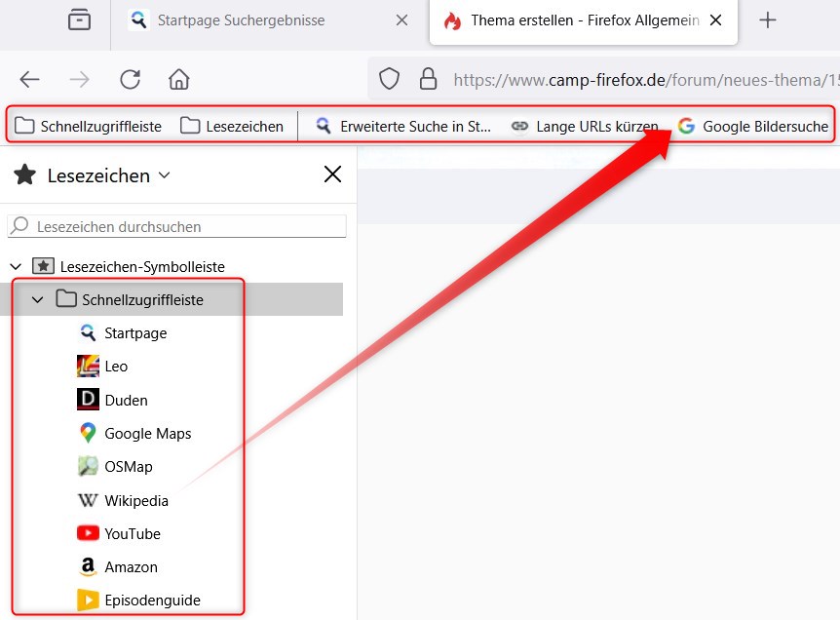Open Google Maps from the sidebar

click(x=146, y=433)
